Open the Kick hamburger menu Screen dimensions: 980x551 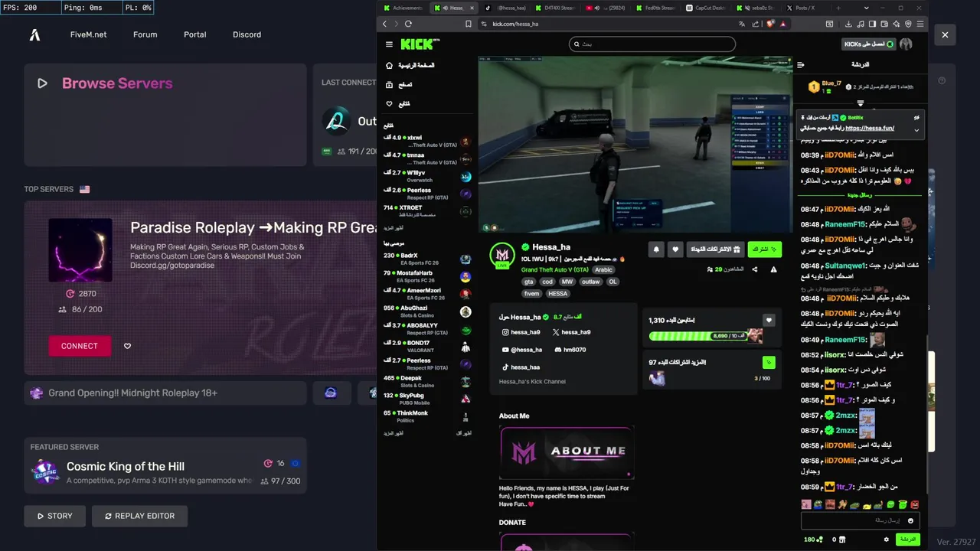pos(389,44)
